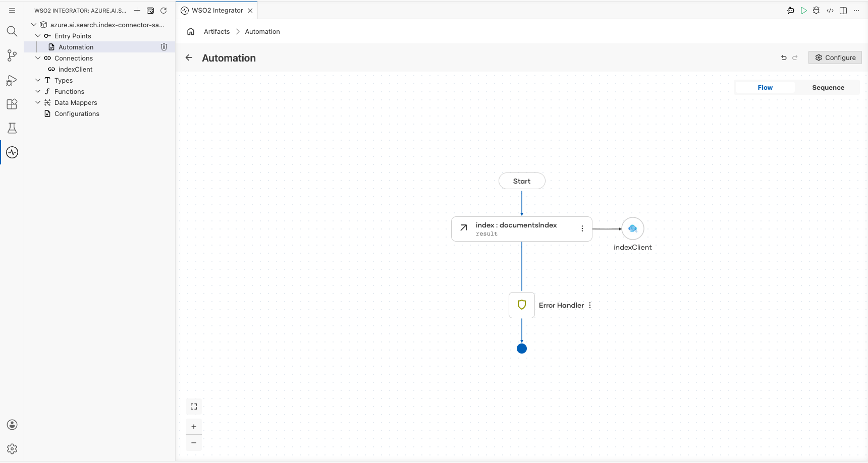Select the WSO2 Integrator editor tab

pos(217,10)
